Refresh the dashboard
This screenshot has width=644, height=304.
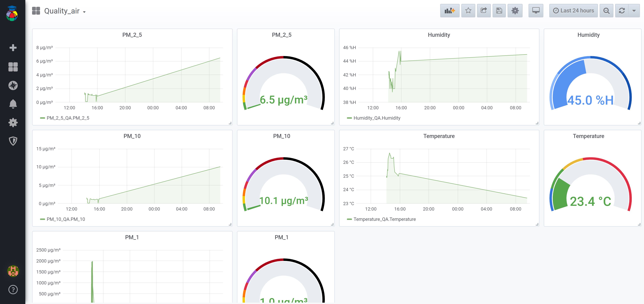(x=622, y=11)
